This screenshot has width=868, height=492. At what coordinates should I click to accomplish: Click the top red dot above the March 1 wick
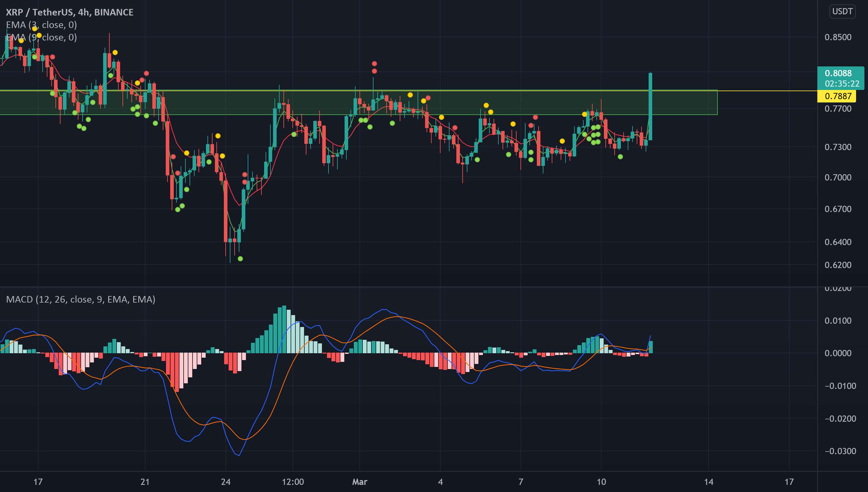(374, 63)
